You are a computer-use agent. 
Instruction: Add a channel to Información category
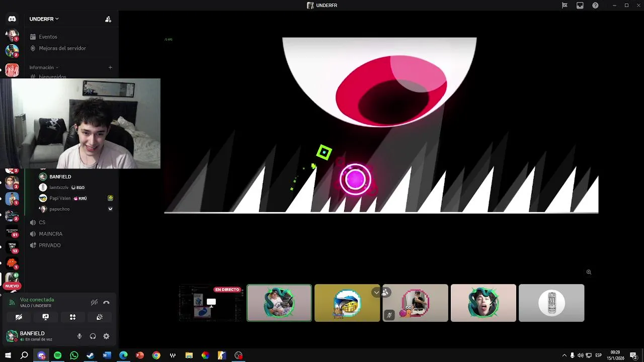110,67
